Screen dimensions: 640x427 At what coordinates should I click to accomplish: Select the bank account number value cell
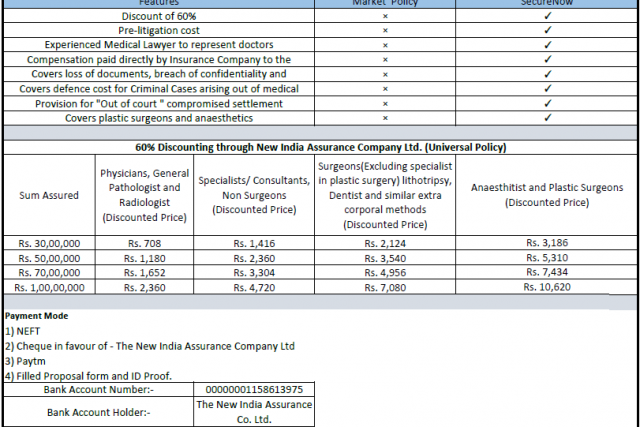(254, 389)
